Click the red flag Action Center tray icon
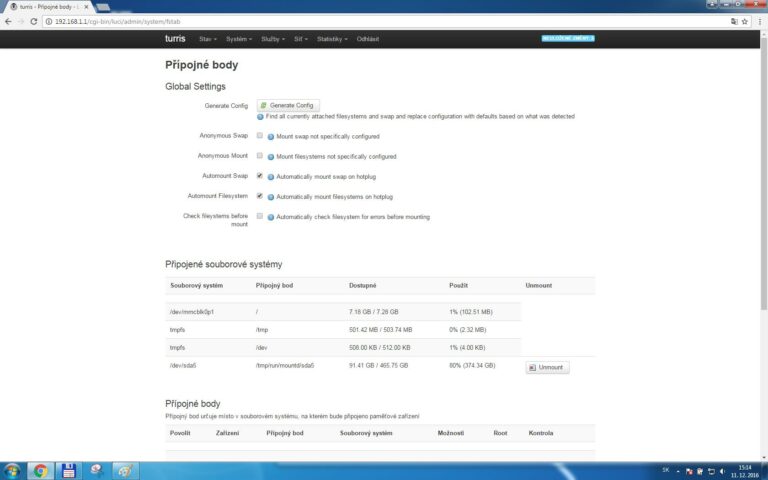The height and width of the screenshot is (480, 768). click(689, 471)
